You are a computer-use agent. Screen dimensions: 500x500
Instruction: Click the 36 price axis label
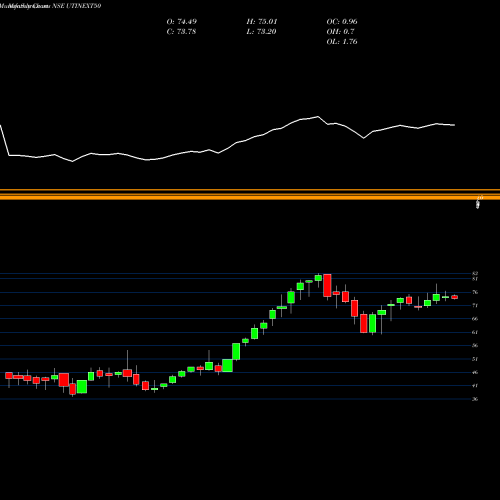[475, 399]
